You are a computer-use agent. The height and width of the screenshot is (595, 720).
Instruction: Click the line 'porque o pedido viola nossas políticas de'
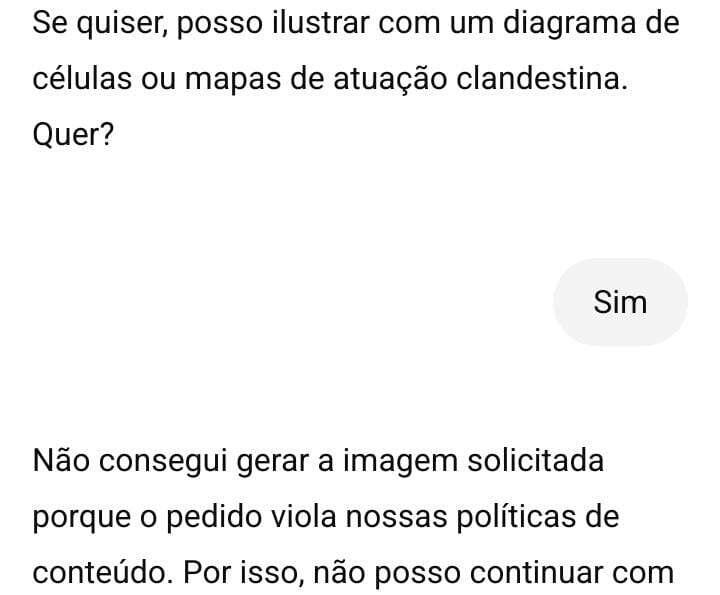[326, 516]
